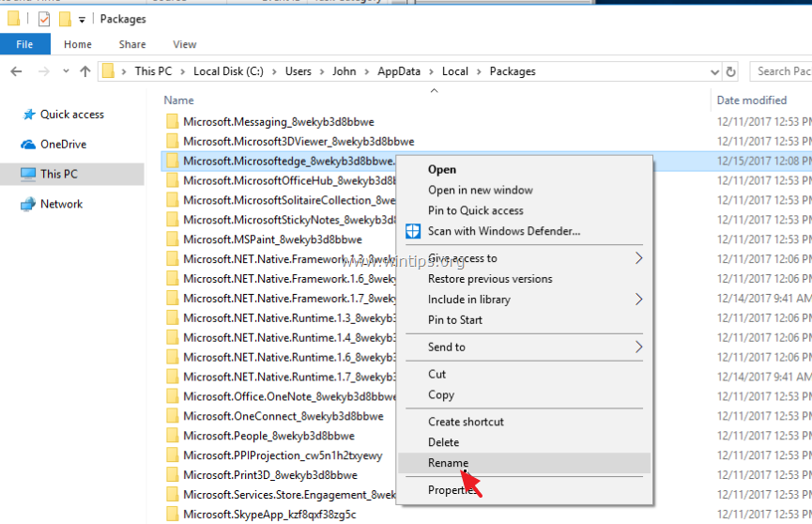Click the folder icon of Microsoft.Print3D_8wekyb3d8bbwe
Image resolution: width=812 pixels, height=524 pixels.
click(173, 475)
